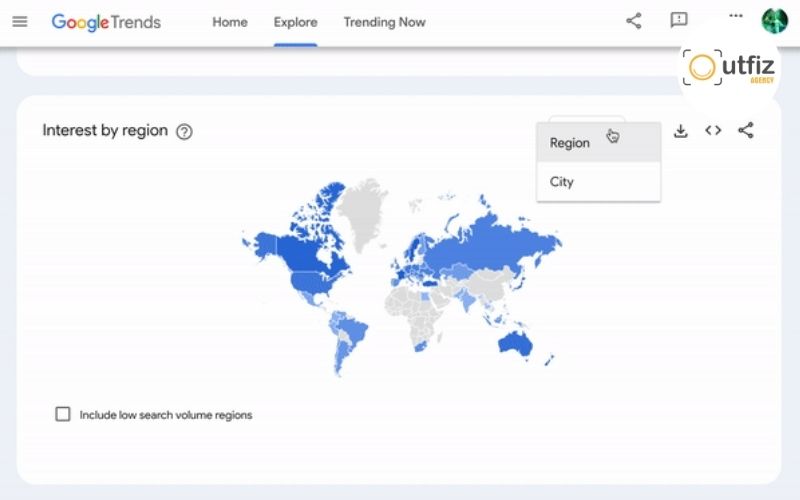The width and height of the screenshot is (800, 500).
Task: Click Australia on the world map
Action: [515, 344]
